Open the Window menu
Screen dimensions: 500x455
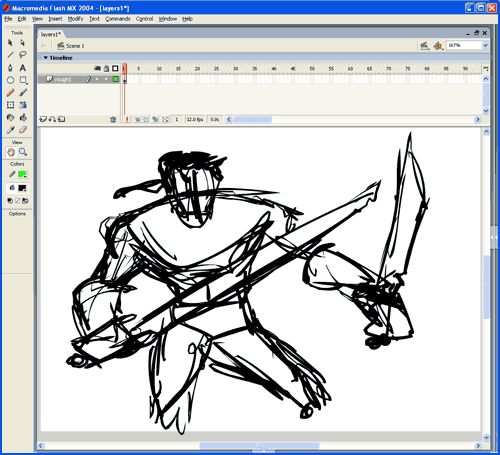[167, 19]
